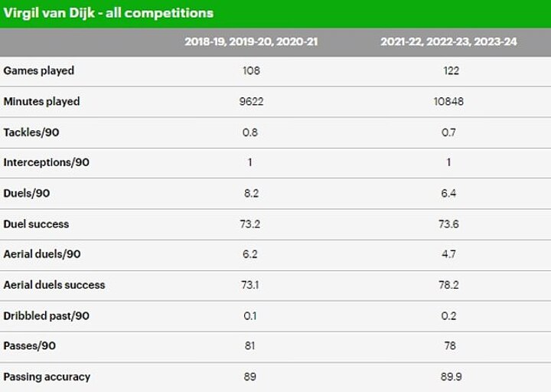551x392 pixels.
Task: Click the minutes played value 10848
Action: coord(448,101)
